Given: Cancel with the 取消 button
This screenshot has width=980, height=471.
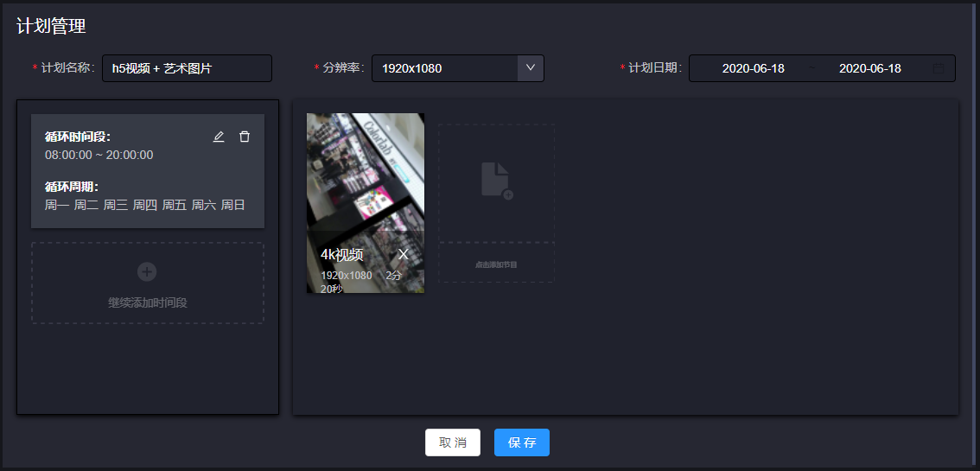Looking at the screenshot, I should click(x=453, y=442).
